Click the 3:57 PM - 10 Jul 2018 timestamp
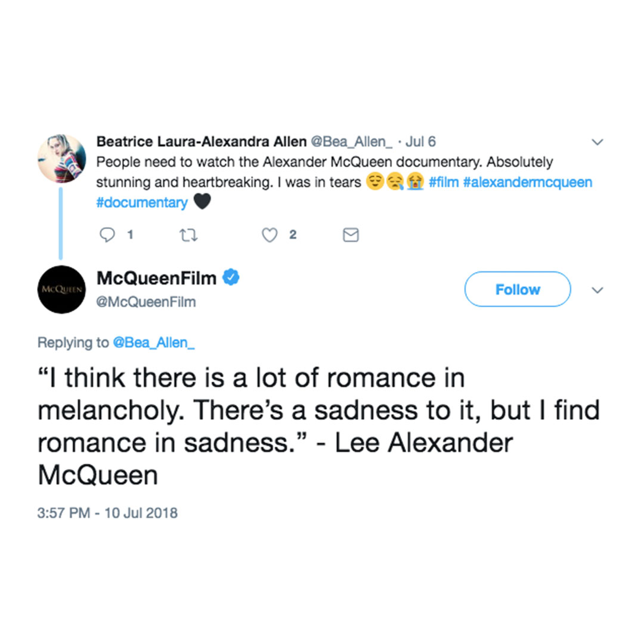 coord(107,513)
